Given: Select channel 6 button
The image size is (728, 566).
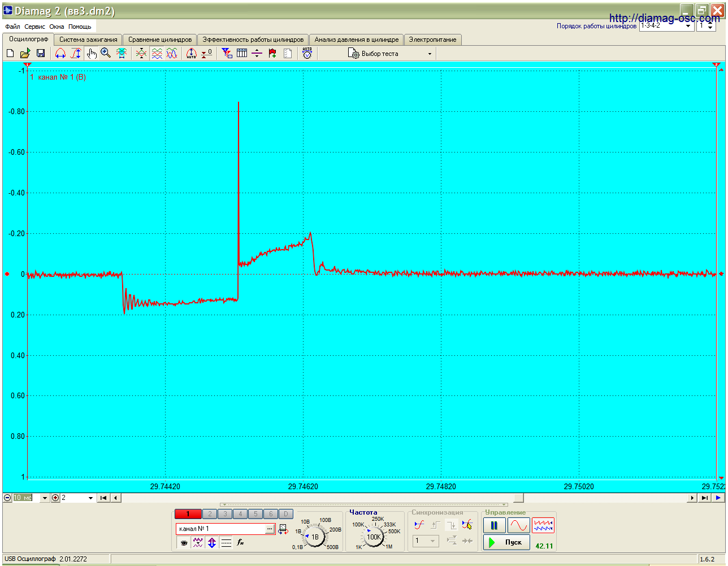Looking at the screenshot, I should pyautogui.click(x=271, y=514).
